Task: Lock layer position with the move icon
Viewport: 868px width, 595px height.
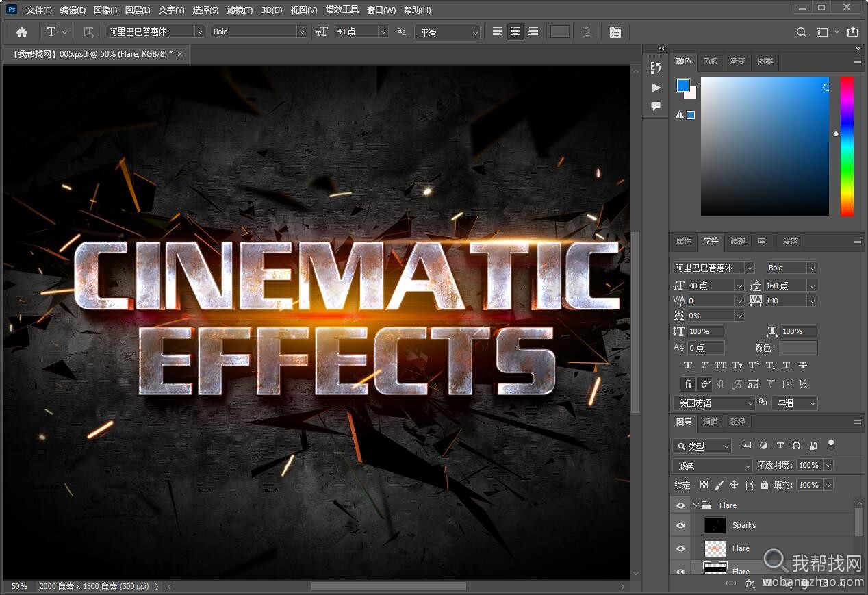Action: 734,485
